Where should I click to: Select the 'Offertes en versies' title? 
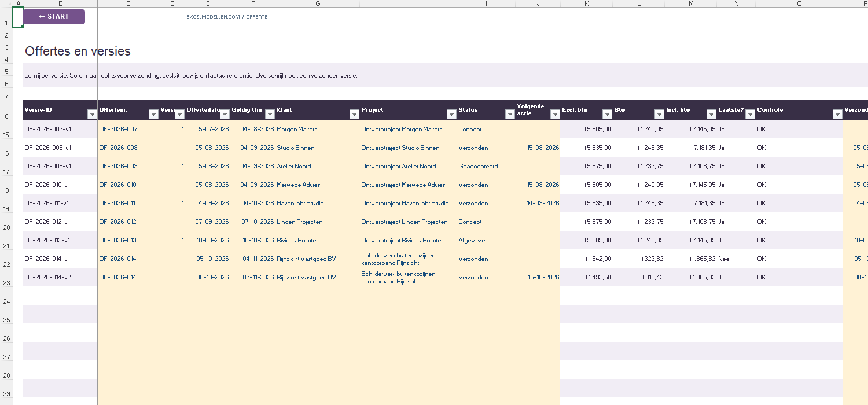[78, 51]
